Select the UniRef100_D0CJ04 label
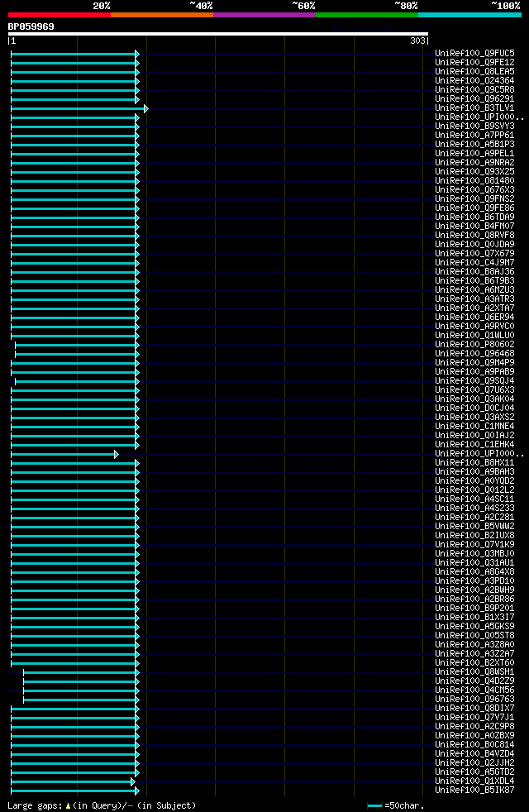The image size is (529, 812). pyautogui.click(x=474, y=408)
